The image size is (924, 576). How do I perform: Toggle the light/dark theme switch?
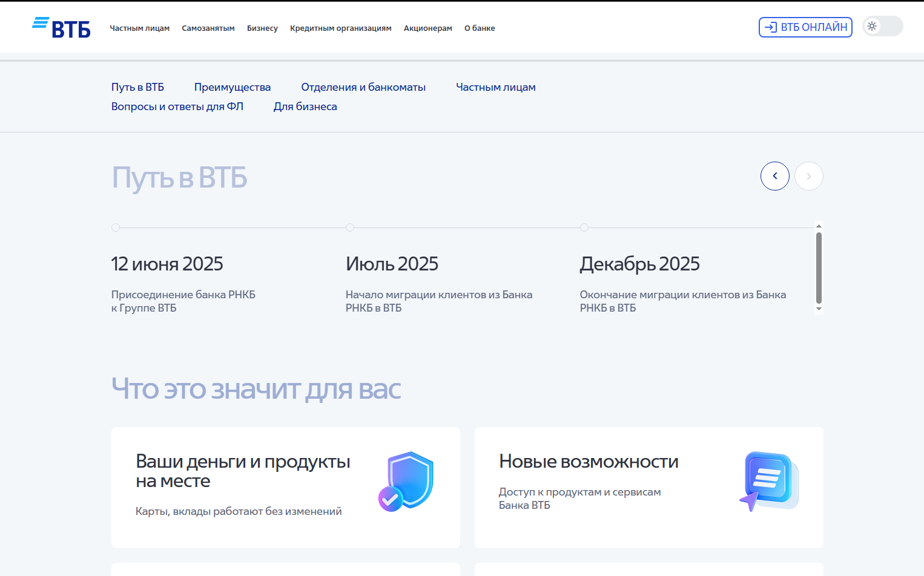882,26
